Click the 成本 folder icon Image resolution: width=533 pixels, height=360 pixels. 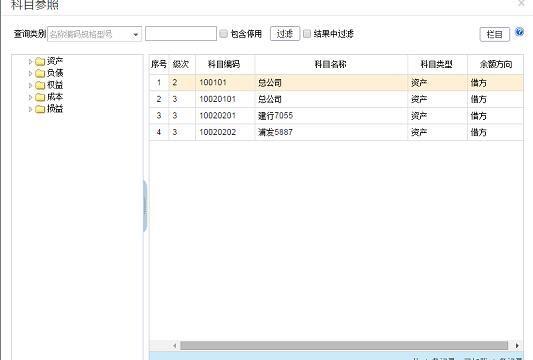coord(40,97)
